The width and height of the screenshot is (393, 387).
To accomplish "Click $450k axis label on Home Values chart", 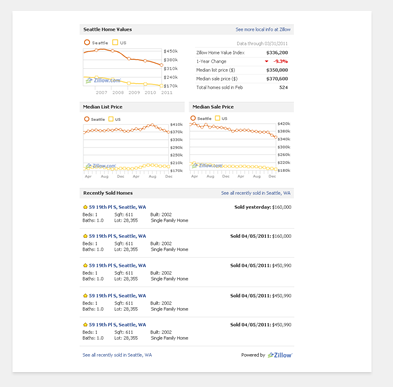I will tap(171, 51).
